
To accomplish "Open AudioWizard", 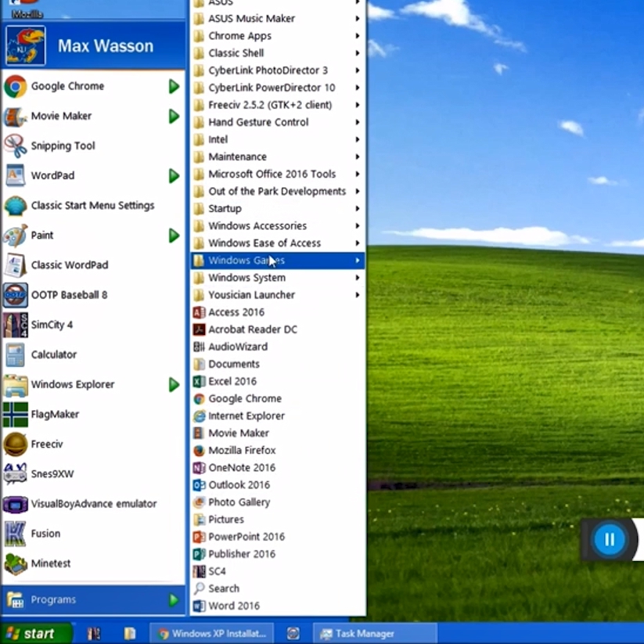I will point(278,347).
